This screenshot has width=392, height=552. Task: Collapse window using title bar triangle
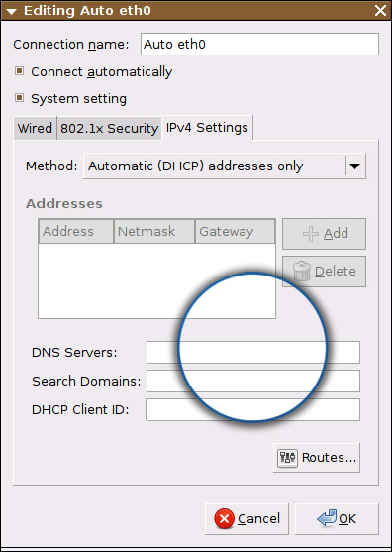pos(11,11)
